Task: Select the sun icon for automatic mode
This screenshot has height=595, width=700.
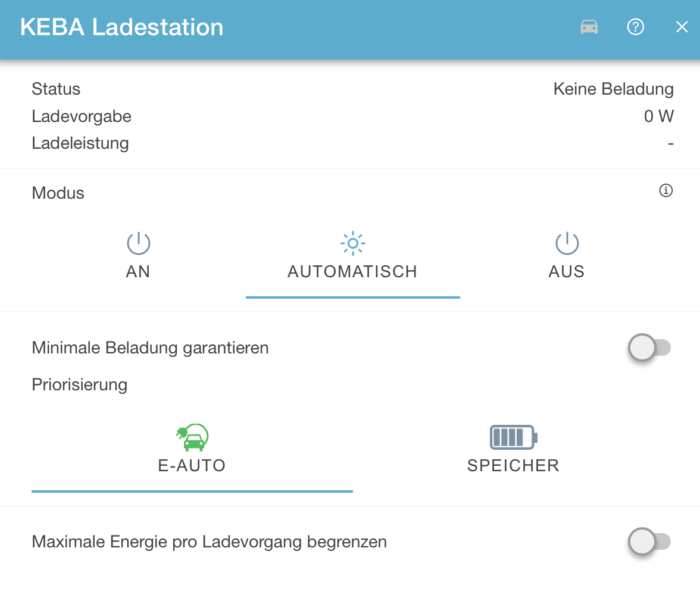Action: (x=352, y=243)
